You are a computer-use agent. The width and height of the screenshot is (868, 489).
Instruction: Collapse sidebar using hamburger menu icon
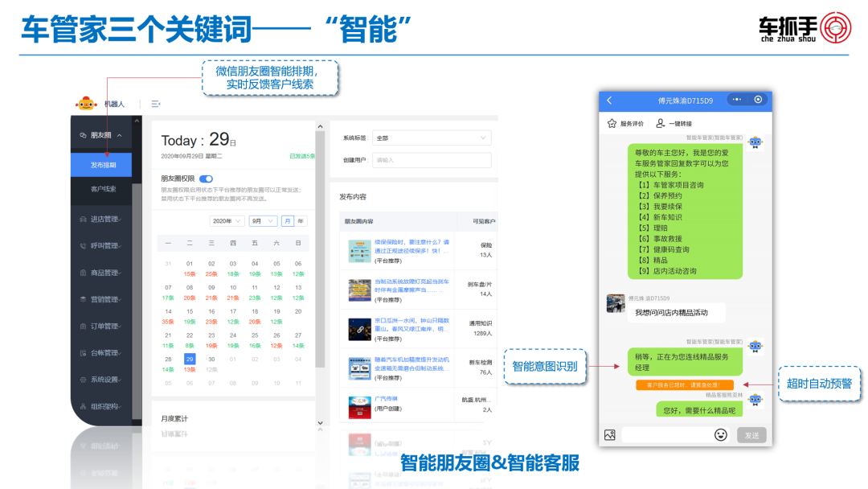tap(156, 104)
